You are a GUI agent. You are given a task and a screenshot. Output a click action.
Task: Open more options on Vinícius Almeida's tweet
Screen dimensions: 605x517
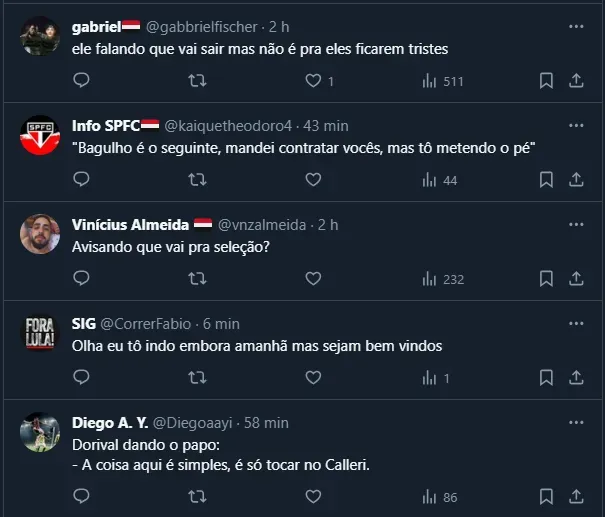tap(576, 225)
